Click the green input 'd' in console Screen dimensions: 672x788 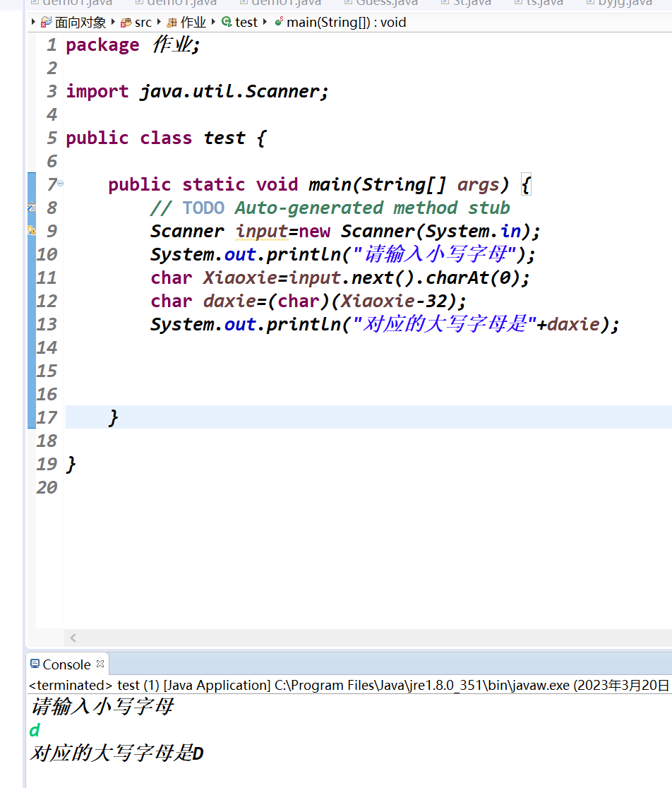point(35,730)
